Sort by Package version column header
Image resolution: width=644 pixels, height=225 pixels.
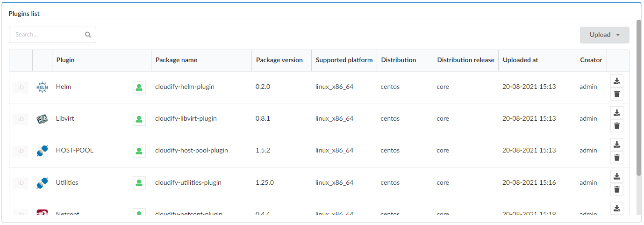click(x=281, y=60)
